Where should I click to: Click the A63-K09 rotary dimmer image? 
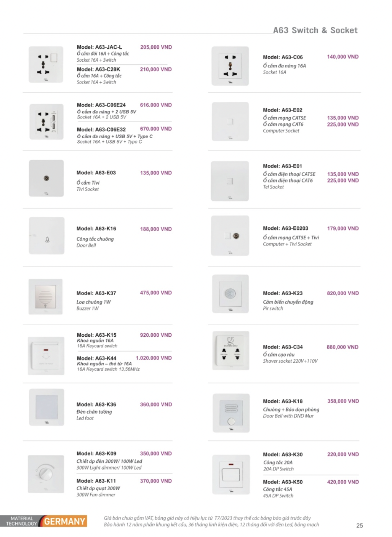point(46,473)
